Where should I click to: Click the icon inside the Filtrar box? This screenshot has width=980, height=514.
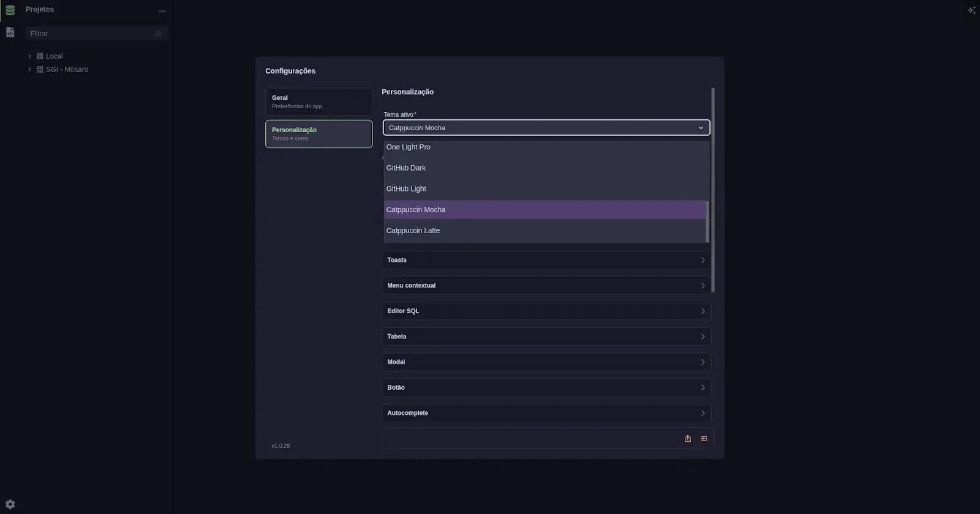(158, 33)
